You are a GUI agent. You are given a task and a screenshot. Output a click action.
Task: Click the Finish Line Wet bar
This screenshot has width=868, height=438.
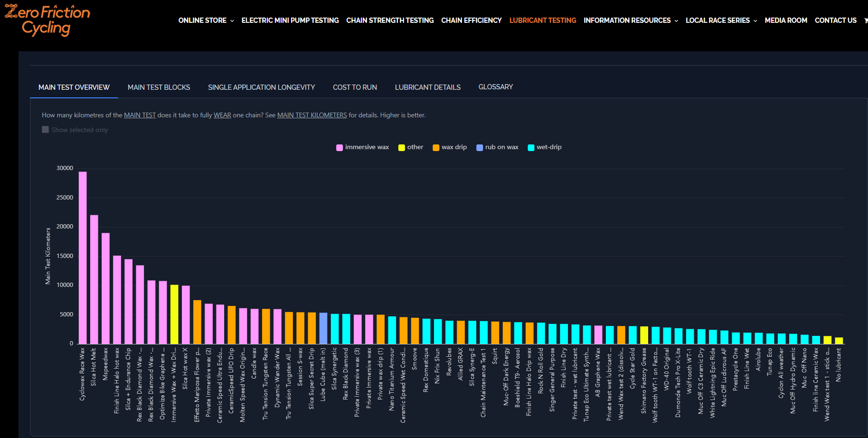coord(747,338)
